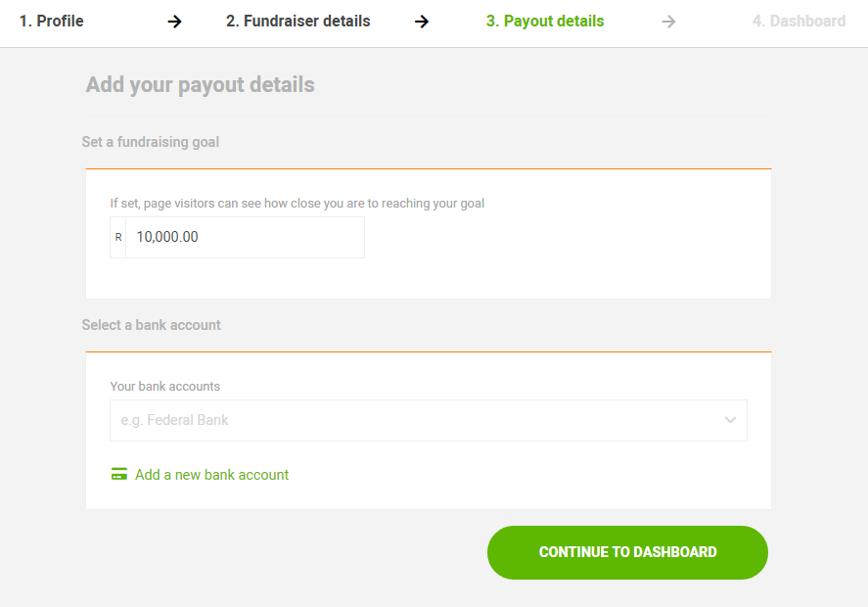Open the Add a new bank account link
868x607 pixels.
pos(211,475)
